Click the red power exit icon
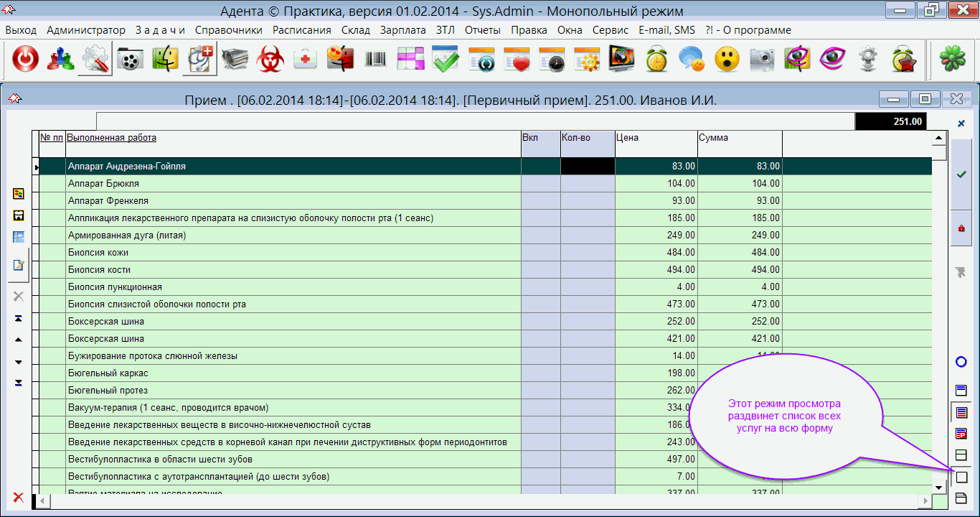The height and width of the screenshot is (517, 980). tap(25, 60)
